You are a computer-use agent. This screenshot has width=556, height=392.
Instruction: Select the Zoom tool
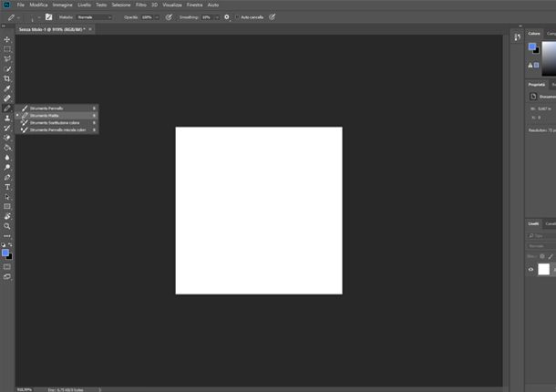point(7,226)
